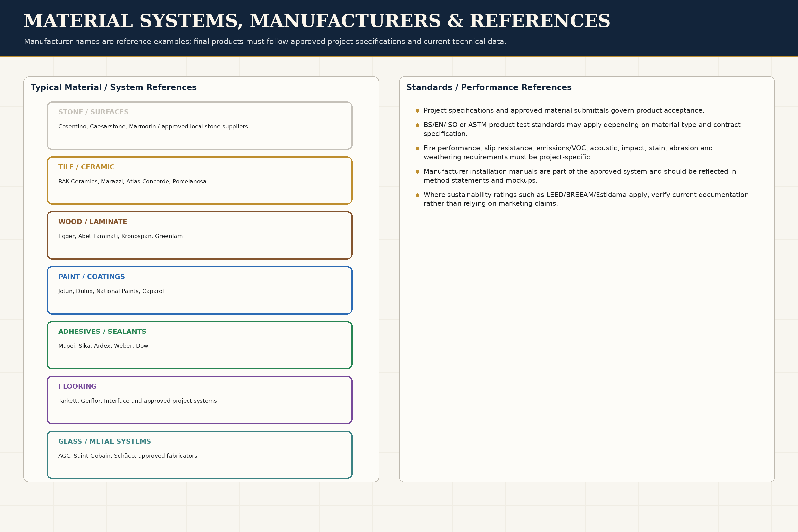The width and height of the screenshot is (798, 532).
Task: Click the bullet dot beside 'Where sustainability ratings'
Action: (417, 195)
